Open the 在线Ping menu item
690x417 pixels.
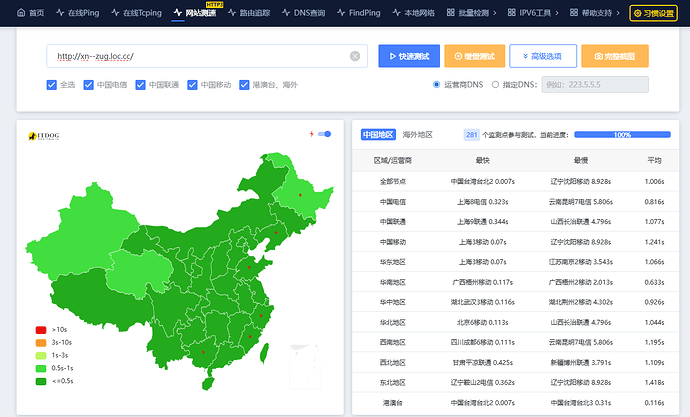pos(77,13)
